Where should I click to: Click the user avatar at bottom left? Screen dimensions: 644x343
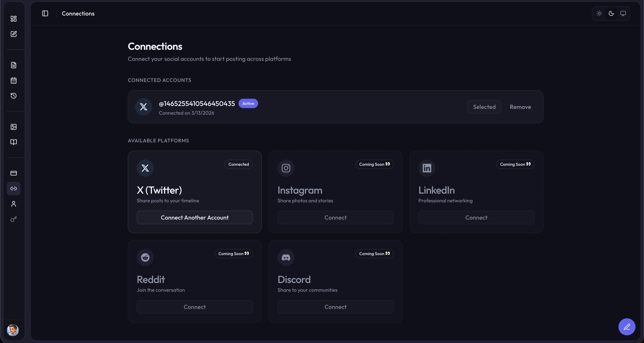pyautogui.click(x=13, y=330)
